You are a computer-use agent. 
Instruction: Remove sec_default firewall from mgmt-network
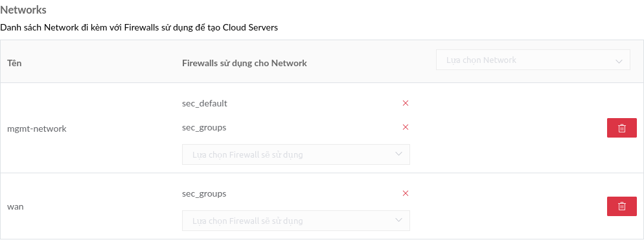click(406, 103)
